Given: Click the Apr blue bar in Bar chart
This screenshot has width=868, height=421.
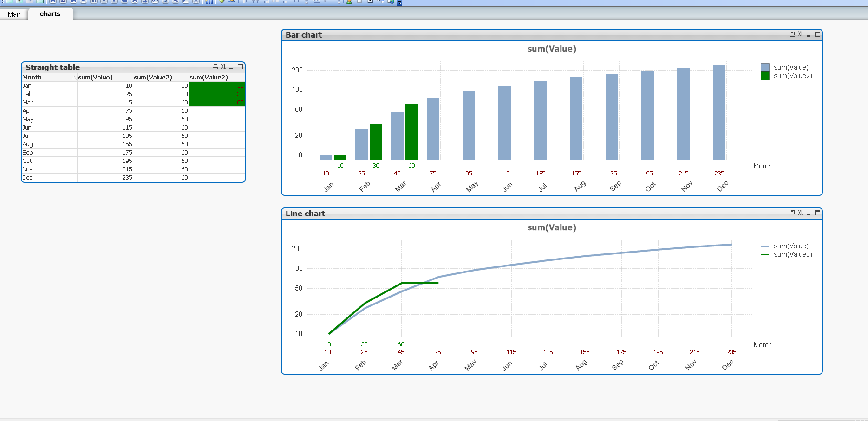Looking at the screenshot, I should tap(433, 129).
